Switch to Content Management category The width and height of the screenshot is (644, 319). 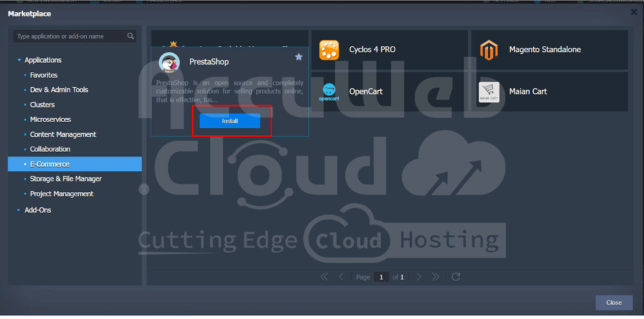63,134
